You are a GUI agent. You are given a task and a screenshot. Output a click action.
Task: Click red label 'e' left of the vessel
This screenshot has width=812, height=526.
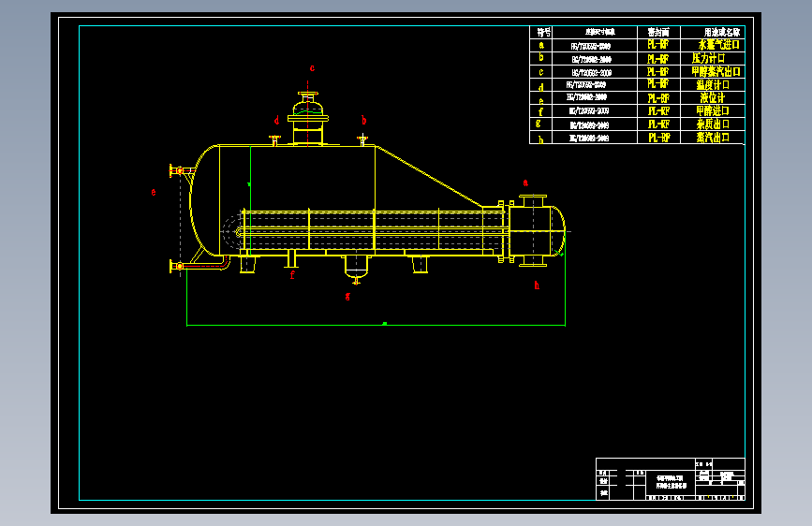pyautogui.click(x=154, y=192)
